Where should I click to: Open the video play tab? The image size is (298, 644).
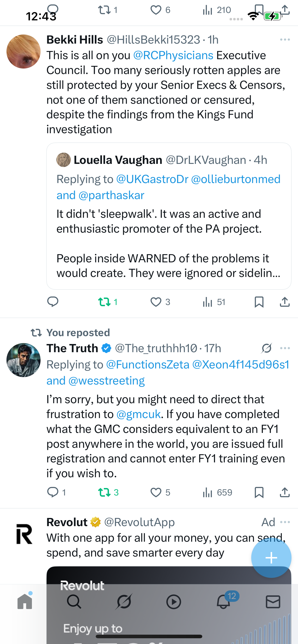pyautogui.click(x=173, y=602)
